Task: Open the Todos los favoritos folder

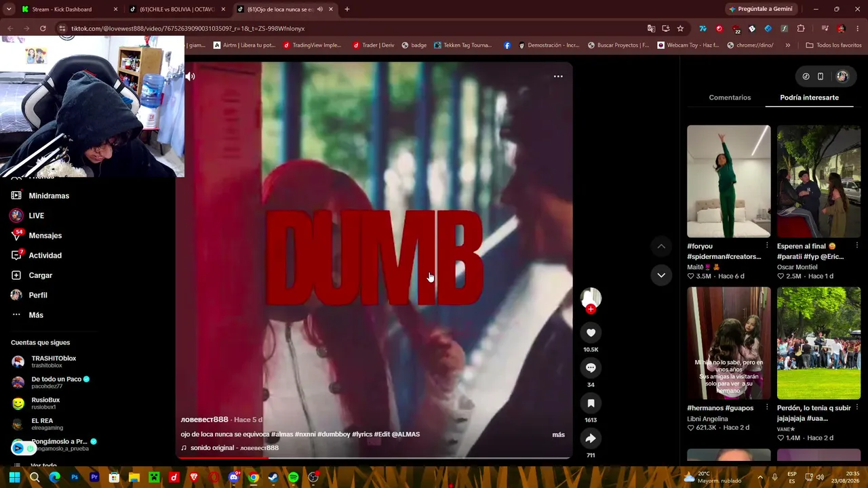Action: [833, 45]
